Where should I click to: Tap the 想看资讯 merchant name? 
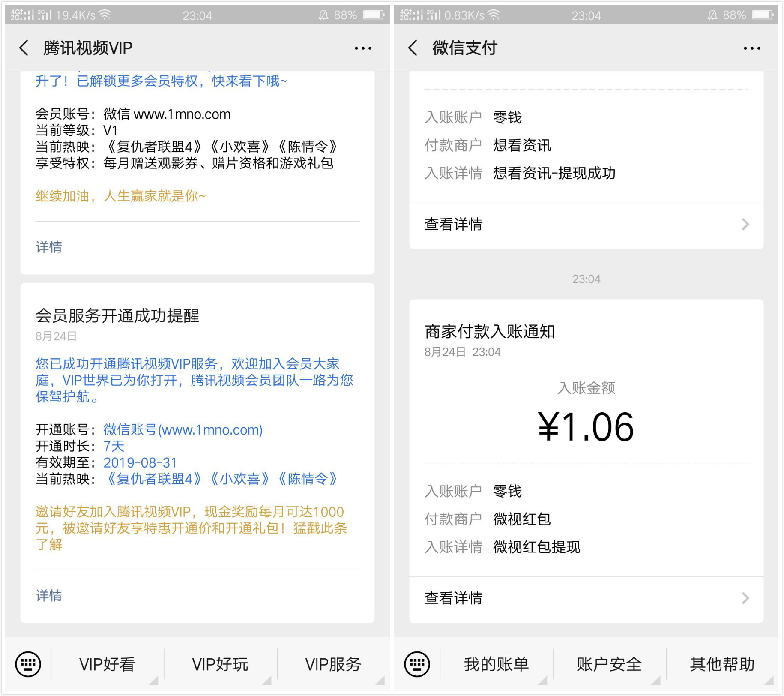pos(522,145)
